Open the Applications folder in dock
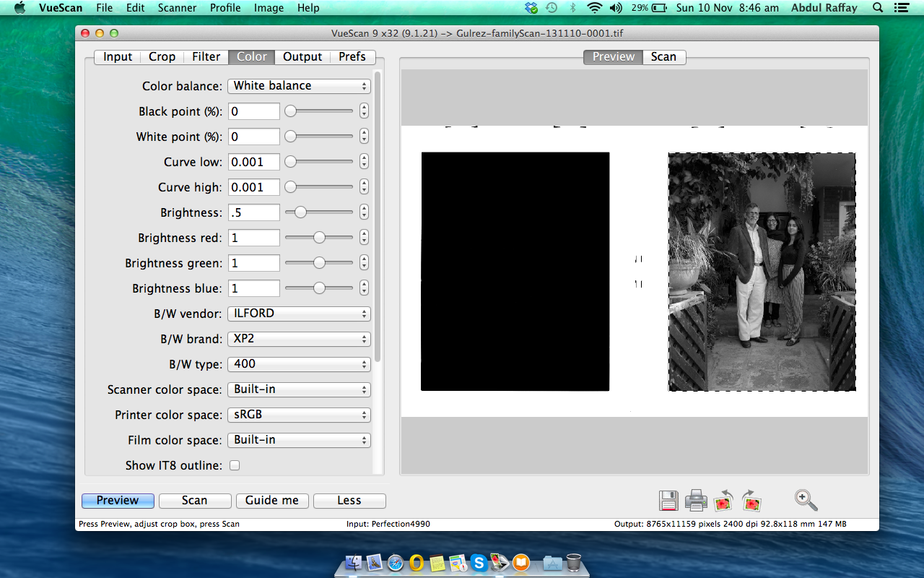924x578 pixels. pos(553,562)
